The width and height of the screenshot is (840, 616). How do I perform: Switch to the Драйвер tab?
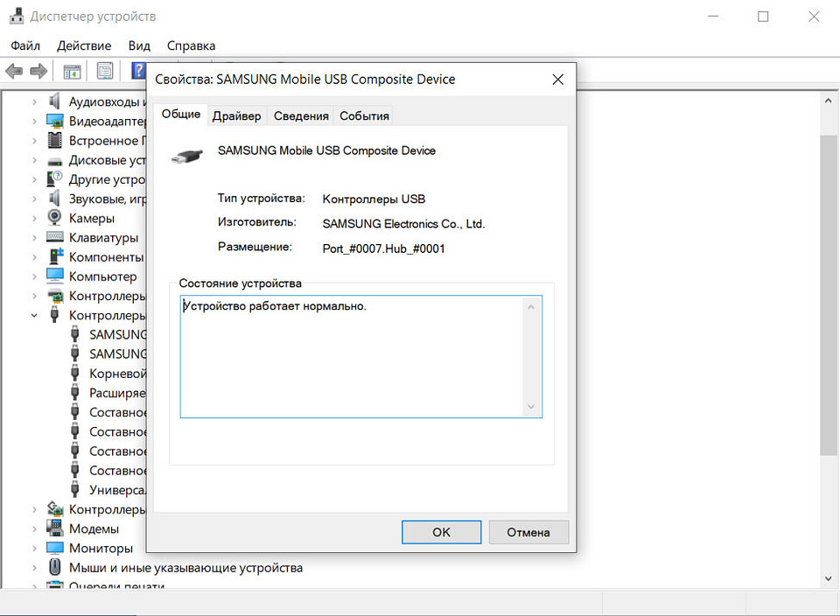click(x=236, y=115)
